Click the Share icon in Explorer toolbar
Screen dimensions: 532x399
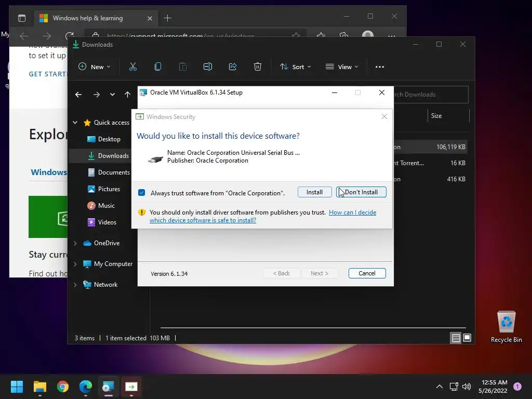click(233, 67)
